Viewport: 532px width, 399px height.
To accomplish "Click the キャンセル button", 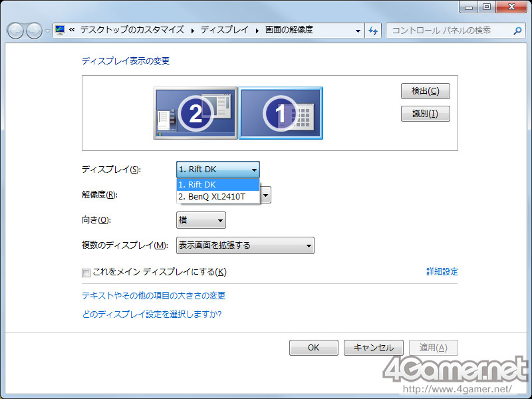I will click(x=373, y=348).
